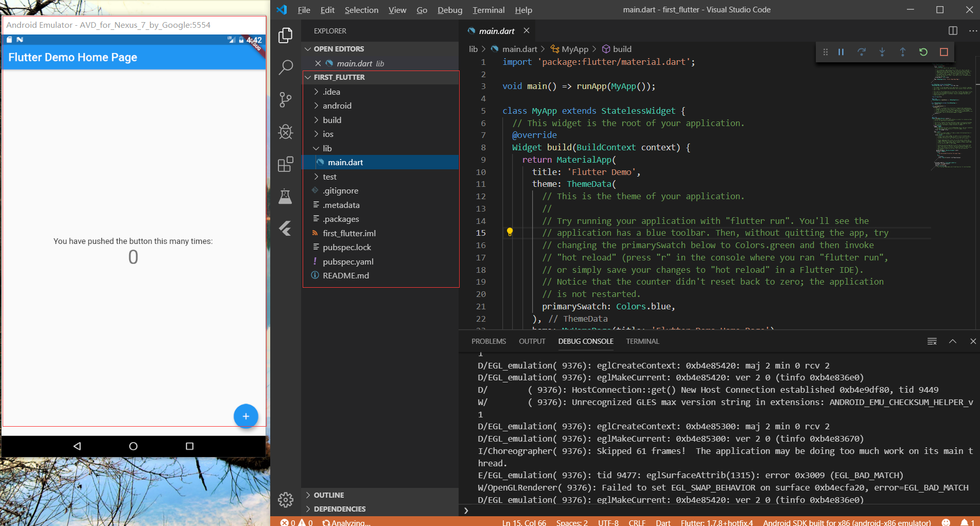Image resolution: width=980 pixels, height=526 pixels.
Task: Expand the test folder
Action: (x=381, y=177)
